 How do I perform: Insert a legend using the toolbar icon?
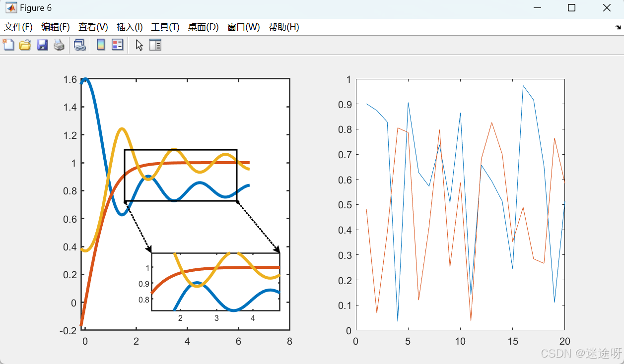117,45
